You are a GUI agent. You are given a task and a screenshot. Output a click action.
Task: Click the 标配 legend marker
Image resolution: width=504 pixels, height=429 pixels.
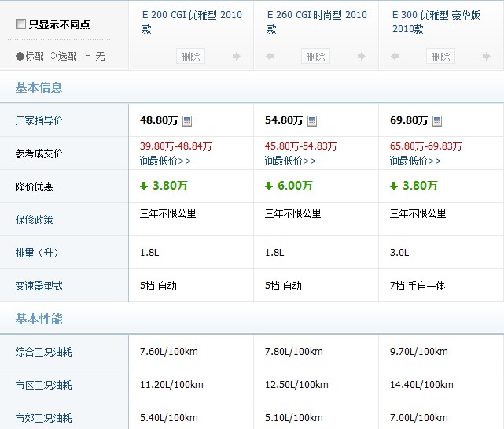[x=20, y=57]
